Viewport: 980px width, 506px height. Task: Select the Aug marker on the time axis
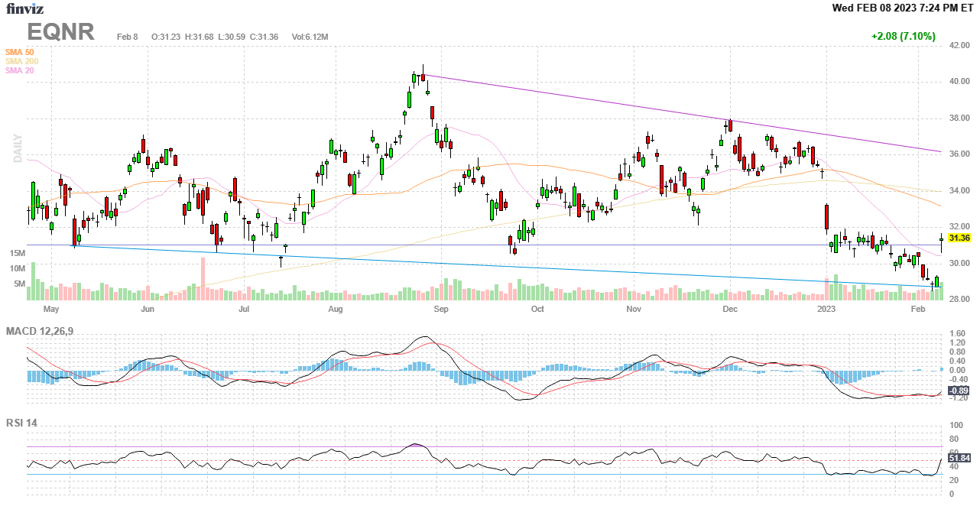[335, 310]
